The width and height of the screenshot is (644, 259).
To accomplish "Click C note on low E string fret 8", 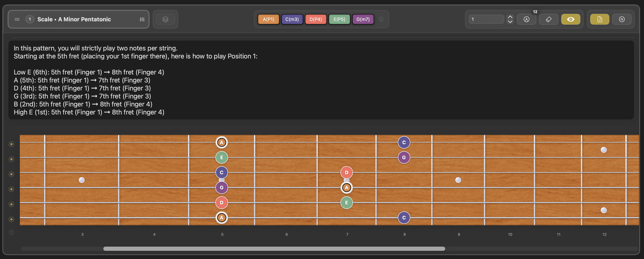I will tap(404, 217).
